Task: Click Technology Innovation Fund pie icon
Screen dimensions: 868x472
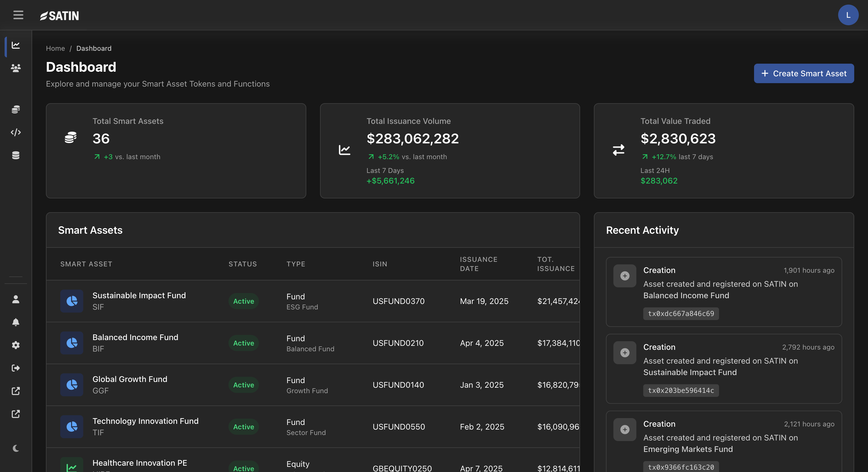Action: (72, 427)
